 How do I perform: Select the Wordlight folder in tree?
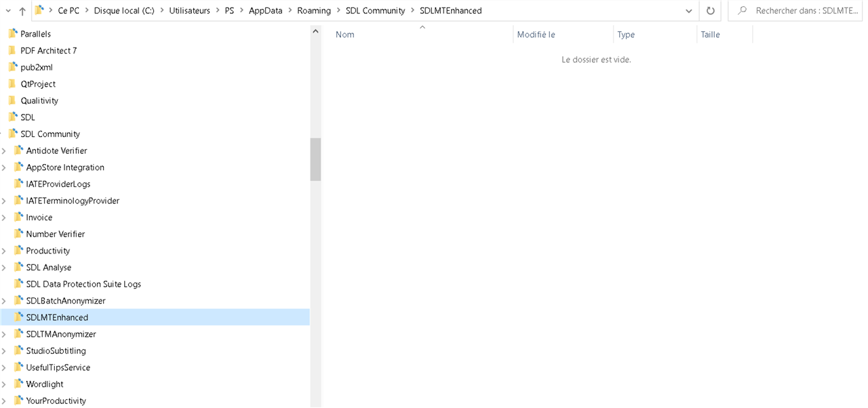pyautogui.click(x=45, y=384)
